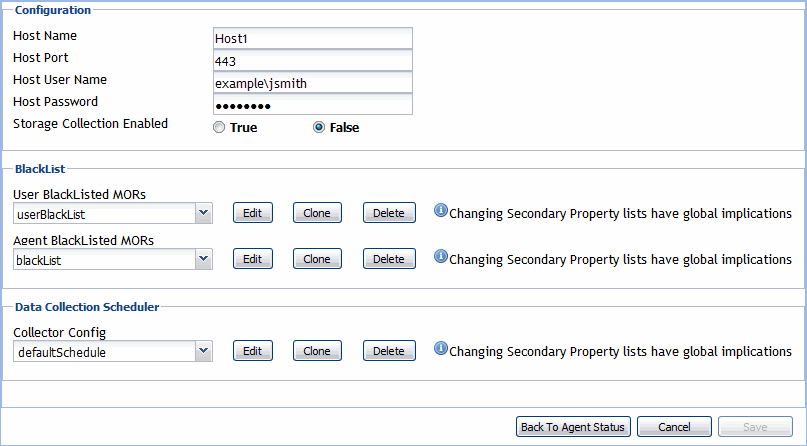Click info icon beside Collector Config row
Screen dimensions: 807x446
click(x=440, y=349)
